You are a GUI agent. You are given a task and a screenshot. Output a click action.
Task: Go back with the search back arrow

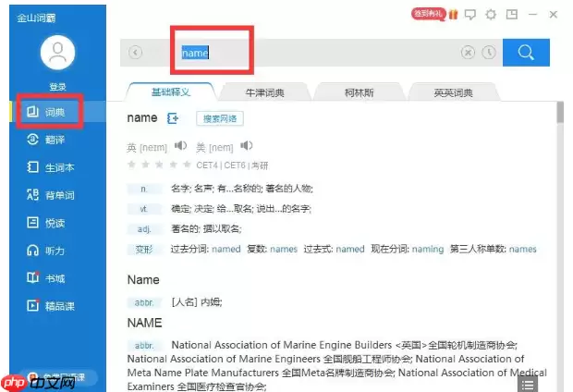pos(135,53)
